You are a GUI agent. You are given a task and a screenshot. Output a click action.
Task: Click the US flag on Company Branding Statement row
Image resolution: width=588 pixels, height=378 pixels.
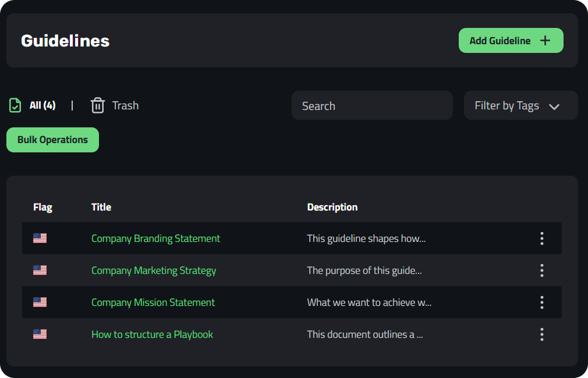[x=40, y=238]
